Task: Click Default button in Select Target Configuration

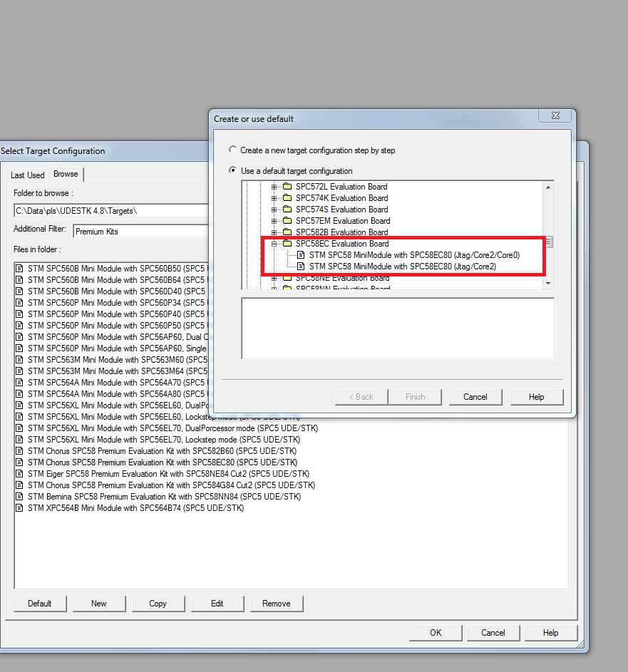Action: coord(40,604)
